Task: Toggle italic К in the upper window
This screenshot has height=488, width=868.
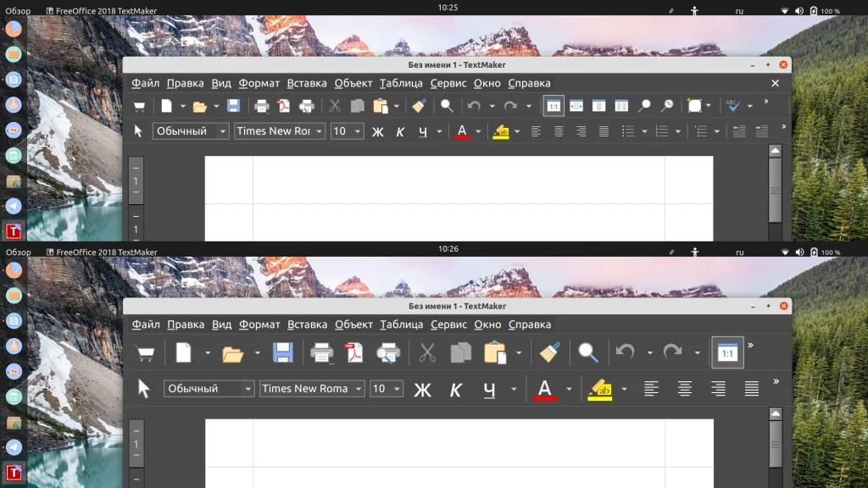Action: [x=400, y=131]
